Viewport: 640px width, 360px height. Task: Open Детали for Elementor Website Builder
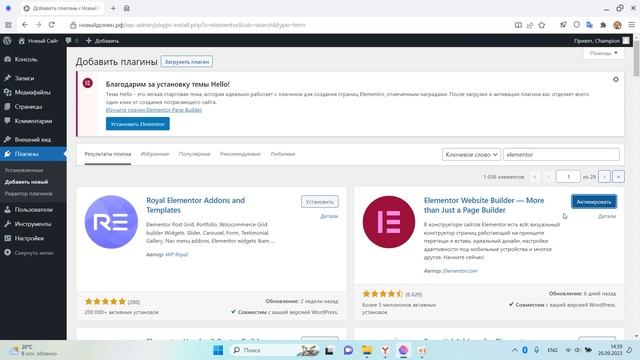tap(607, 216)
